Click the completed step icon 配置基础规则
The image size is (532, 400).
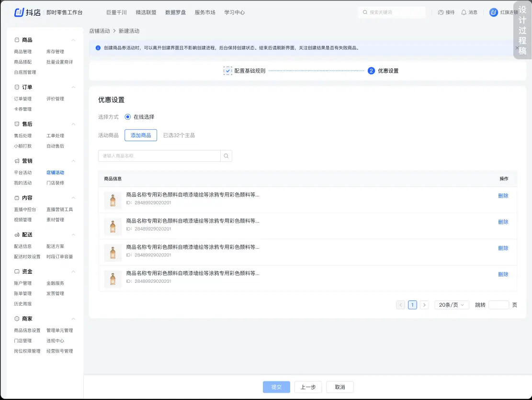point(227,71)
